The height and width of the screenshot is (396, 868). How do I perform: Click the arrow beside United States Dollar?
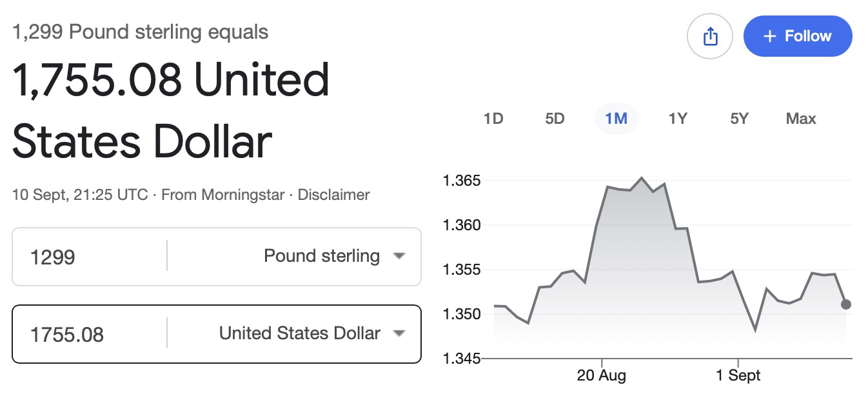pyautogui.click(x=399, y=333)
